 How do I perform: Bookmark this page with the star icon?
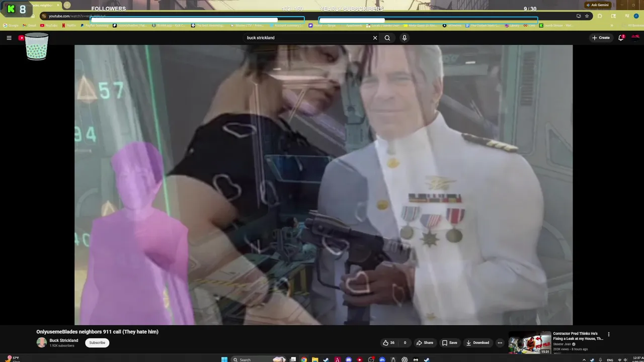click(587, 16)
